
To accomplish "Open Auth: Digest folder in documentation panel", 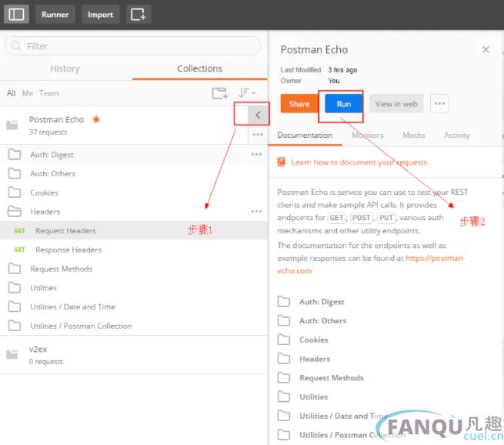I will tap(322, 302).
